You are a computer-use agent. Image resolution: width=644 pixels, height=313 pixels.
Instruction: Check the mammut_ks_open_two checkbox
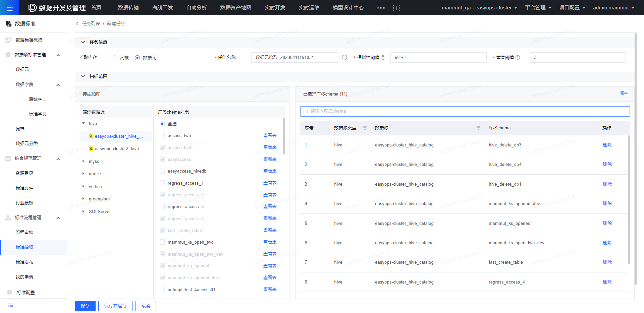pyautogui.click(x=162, y=242)
